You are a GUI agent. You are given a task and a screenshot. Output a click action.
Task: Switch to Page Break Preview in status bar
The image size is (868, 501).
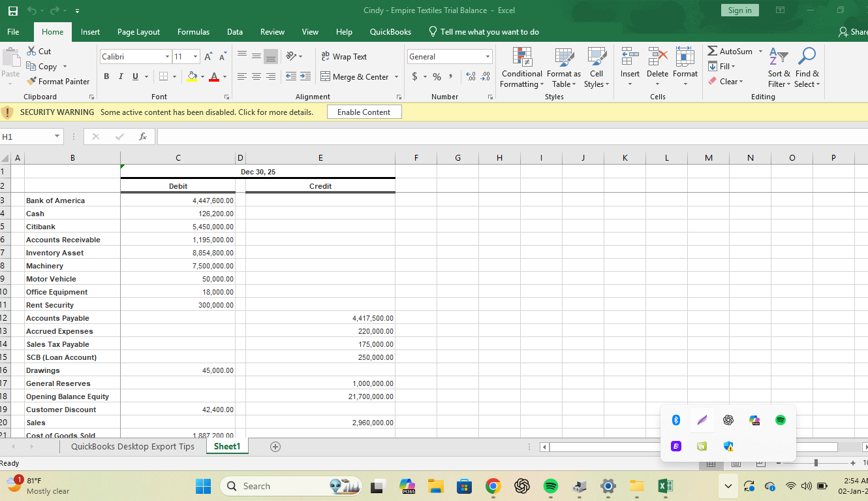tap(761, 463)
